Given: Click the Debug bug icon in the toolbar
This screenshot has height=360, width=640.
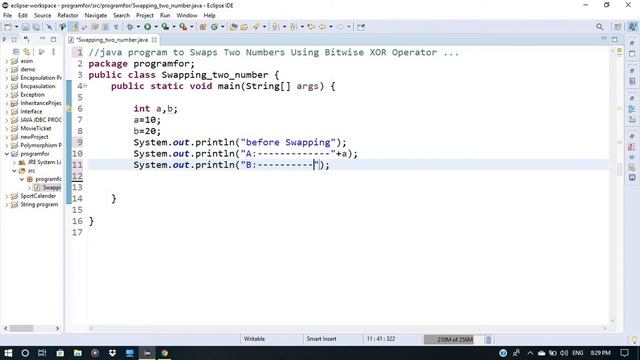Looking at the screenshot, I should [x=130, y=27].
